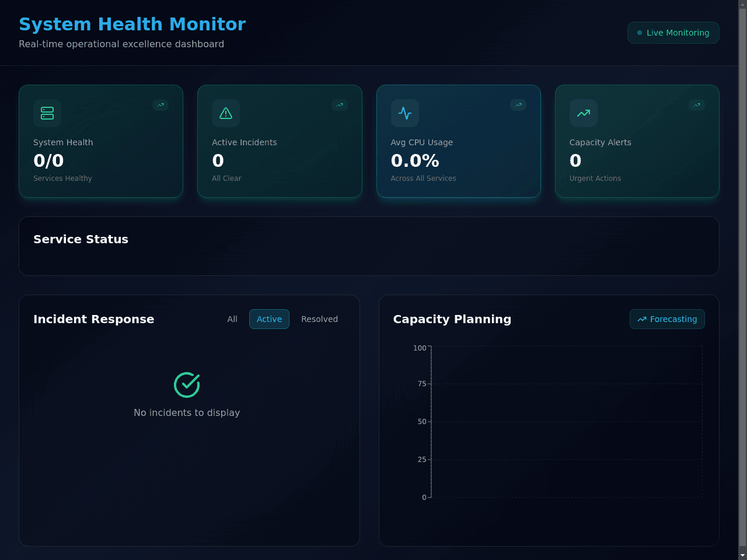Show All incidents filter
This screenshot has height=560, width=747.
[232, 319]
